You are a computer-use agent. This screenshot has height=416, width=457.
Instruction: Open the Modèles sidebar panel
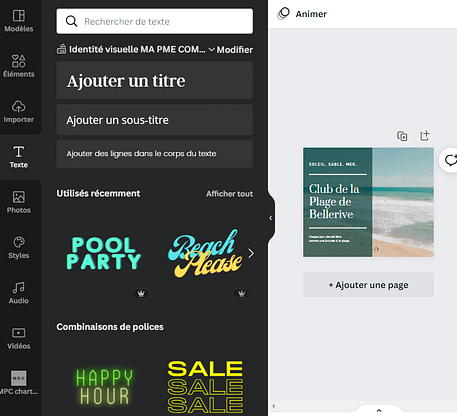click(19, 21)
